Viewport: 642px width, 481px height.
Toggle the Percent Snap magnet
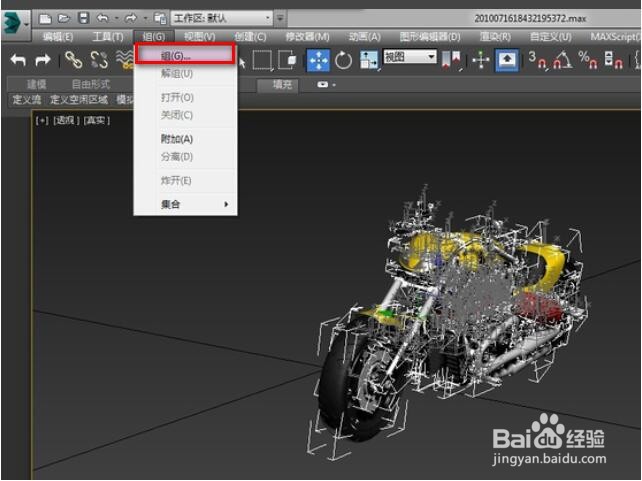pos(588,60)
